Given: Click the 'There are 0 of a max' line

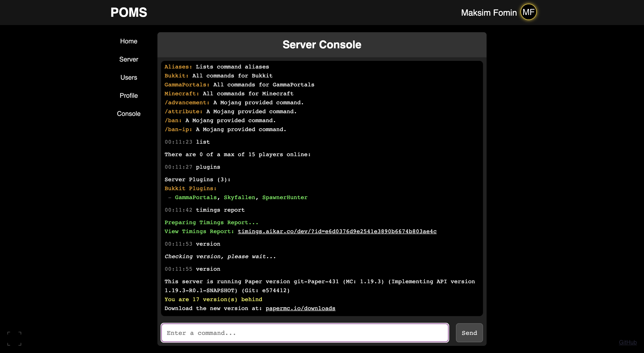Looking at the screenshot, I should 237,154.
